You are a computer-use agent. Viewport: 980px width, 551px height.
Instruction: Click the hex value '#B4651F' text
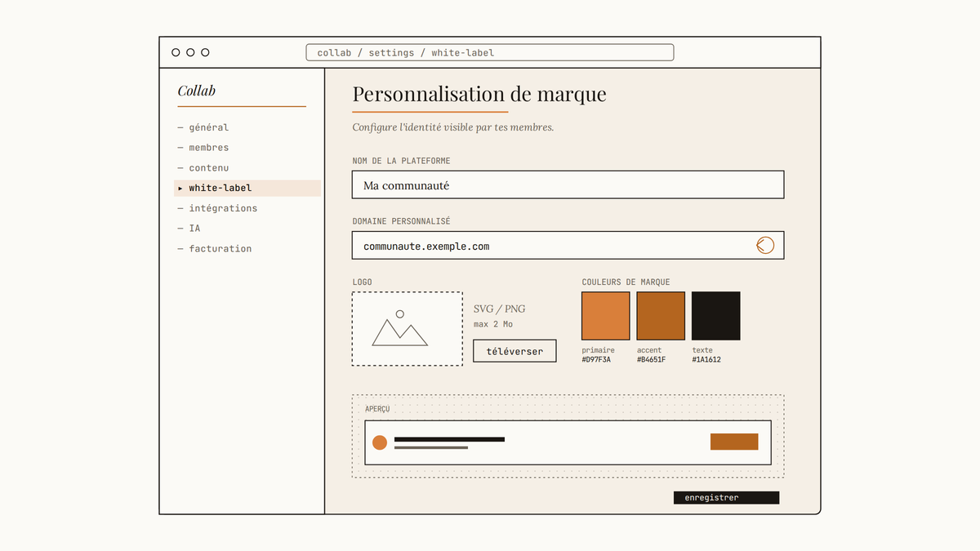pyautogui.click(x=651, y=359)
